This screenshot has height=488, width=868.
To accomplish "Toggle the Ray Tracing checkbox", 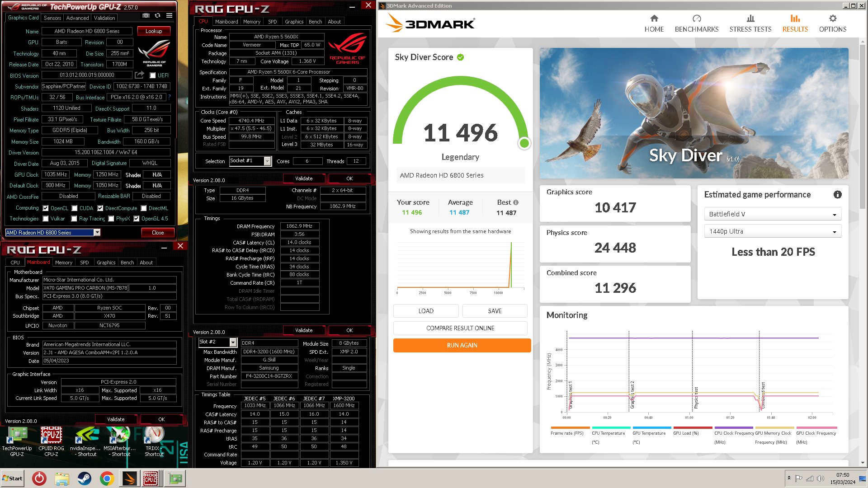I will tap(74, 219).
